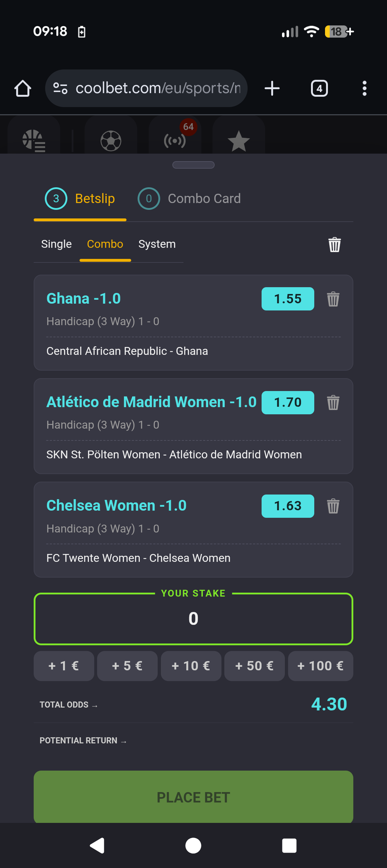Switch to the Combo Card tab
The image size is (387, 868).
click(x=189, y=198)
